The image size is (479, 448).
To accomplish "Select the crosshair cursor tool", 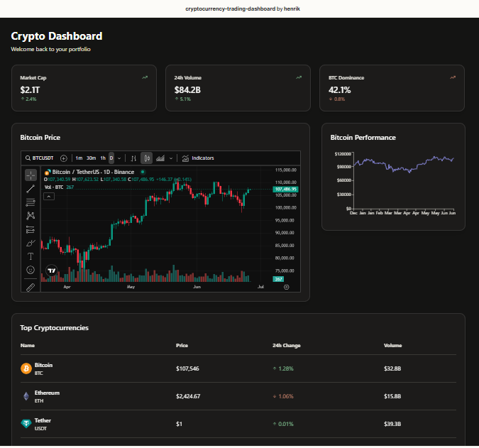I will [31, 175].
